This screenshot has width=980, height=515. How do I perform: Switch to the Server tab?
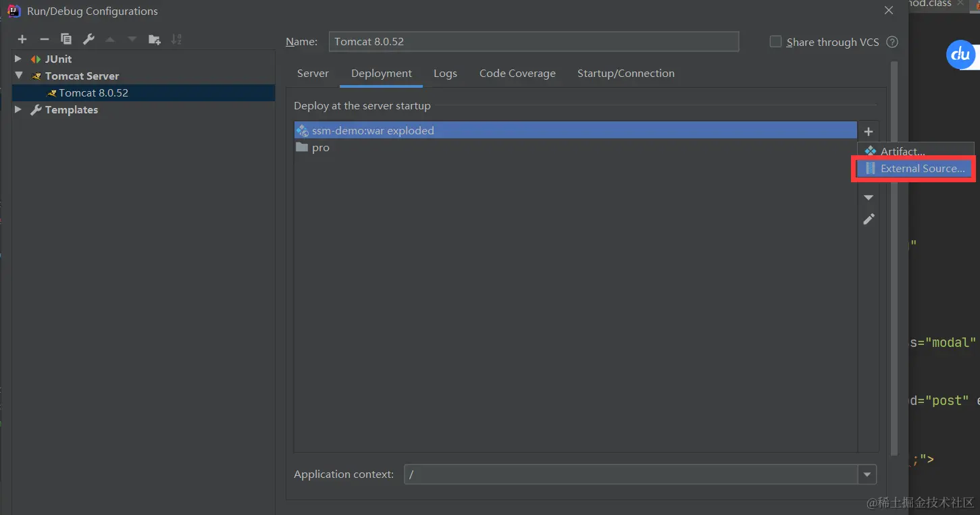tap(313, 74)
